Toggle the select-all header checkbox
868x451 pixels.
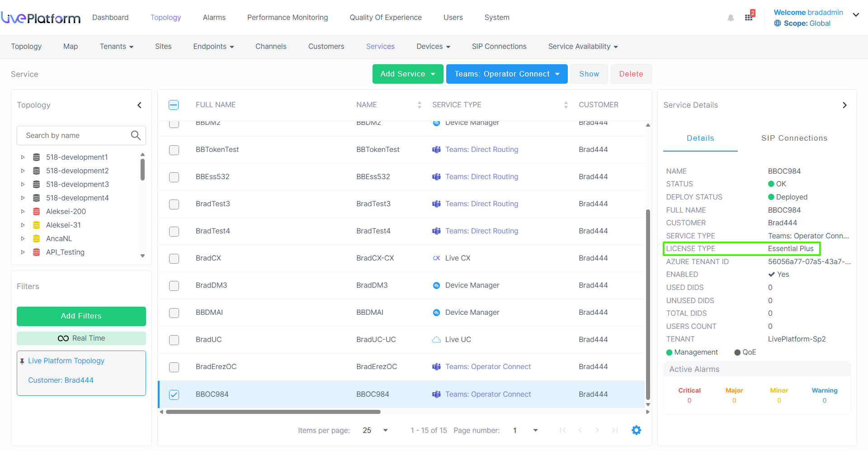tap(174, 105)
